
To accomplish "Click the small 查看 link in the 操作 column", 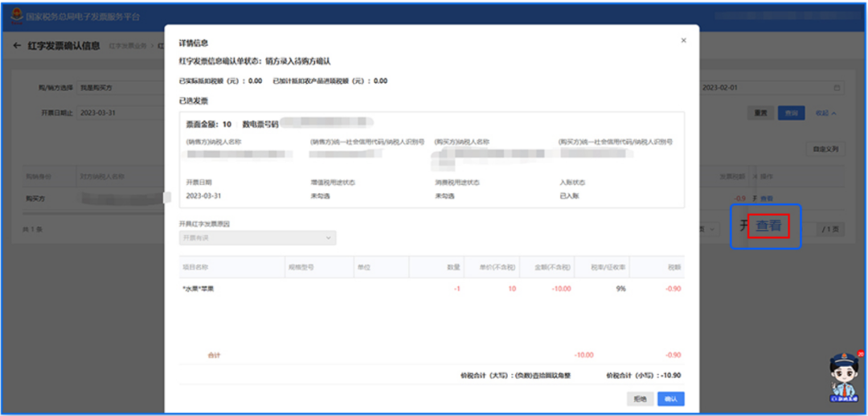I will pos(767,198).
